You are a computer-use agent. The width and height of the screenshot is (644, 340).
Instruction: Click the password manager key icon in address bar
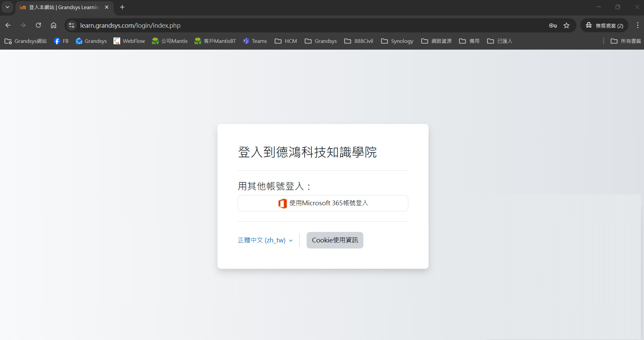click(553, 25)
